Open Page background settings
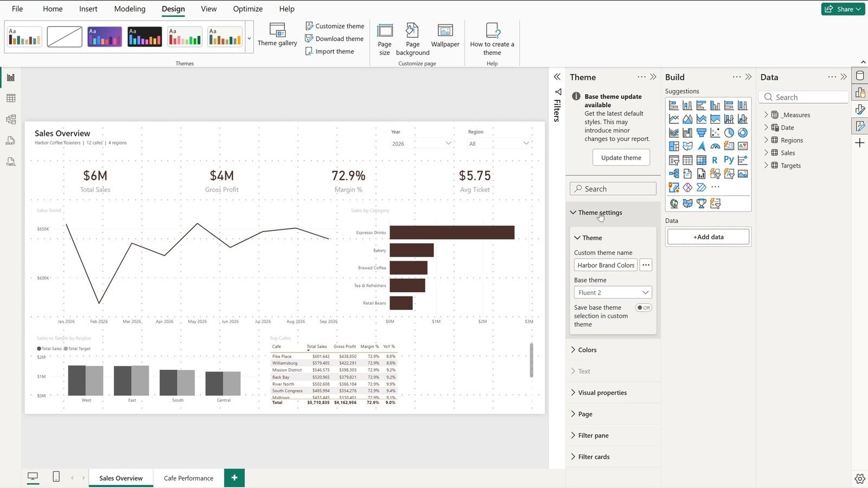Image resolution: width=868 pixels, height=488 pixels. click(x=412, y=39)
